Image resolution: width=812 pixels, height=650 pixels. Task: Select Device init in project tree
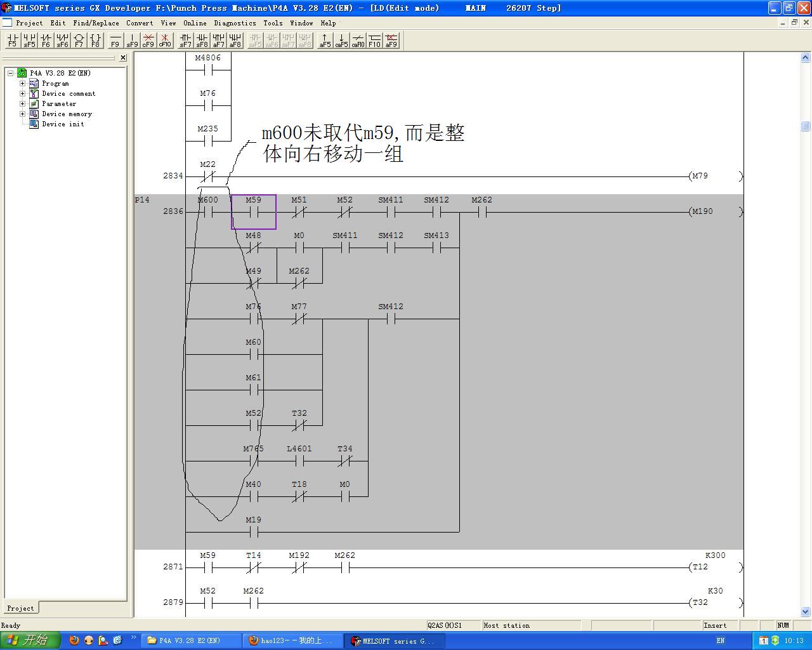[63, 124]
